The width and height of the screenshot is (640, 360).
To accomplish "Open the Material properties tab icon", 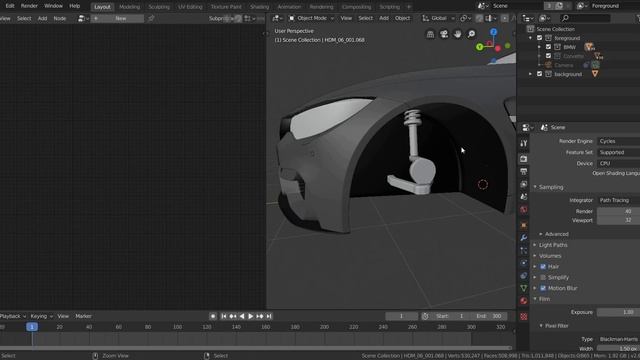I will click(x=524, y=301).
